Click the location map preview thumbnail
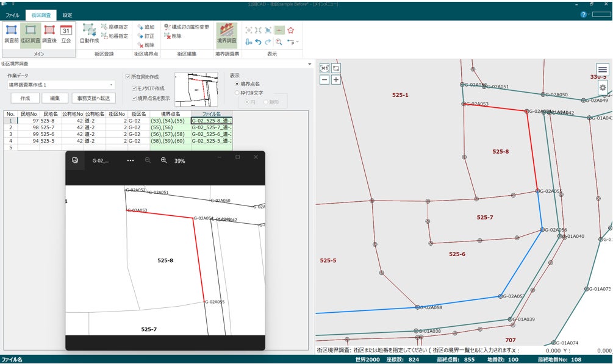This screenshot has width=613, height=364. pos(196,89)
